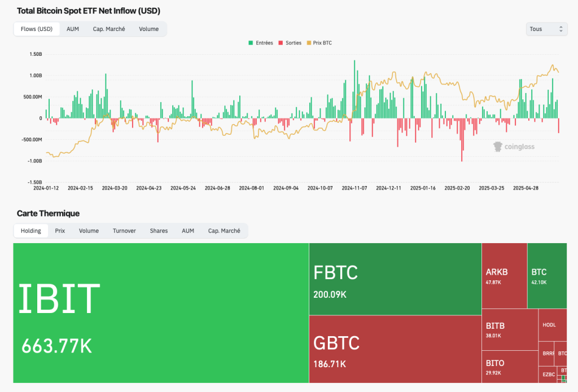Click the yellow Prix BTC legend swatch
Screen dimensions: 578x392
309,43
